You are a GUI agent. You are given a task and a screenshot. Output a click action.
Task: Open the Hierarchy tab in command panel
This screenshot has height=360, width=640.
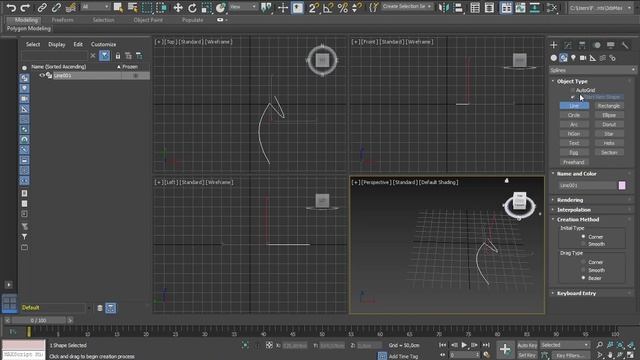[582, 45]
